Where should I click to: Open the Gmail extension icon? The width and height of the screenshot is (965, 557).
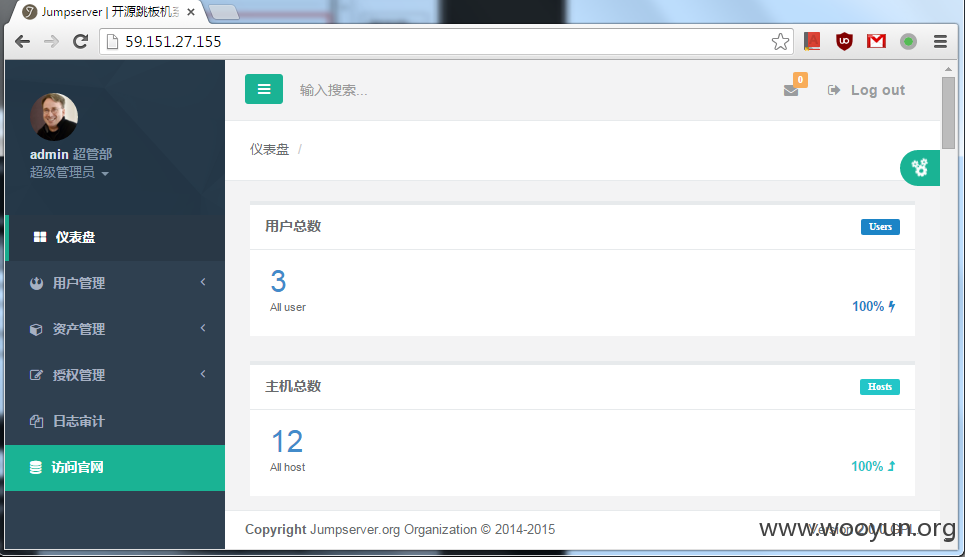tap(876, 41)
